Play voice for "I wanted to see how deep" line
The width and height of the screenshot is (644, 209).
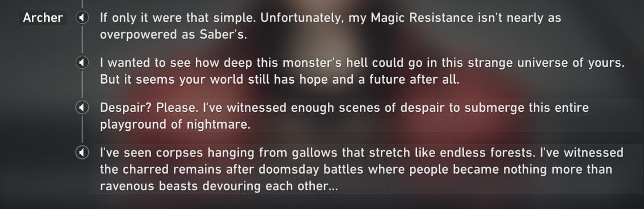click(x=82, y=63)
